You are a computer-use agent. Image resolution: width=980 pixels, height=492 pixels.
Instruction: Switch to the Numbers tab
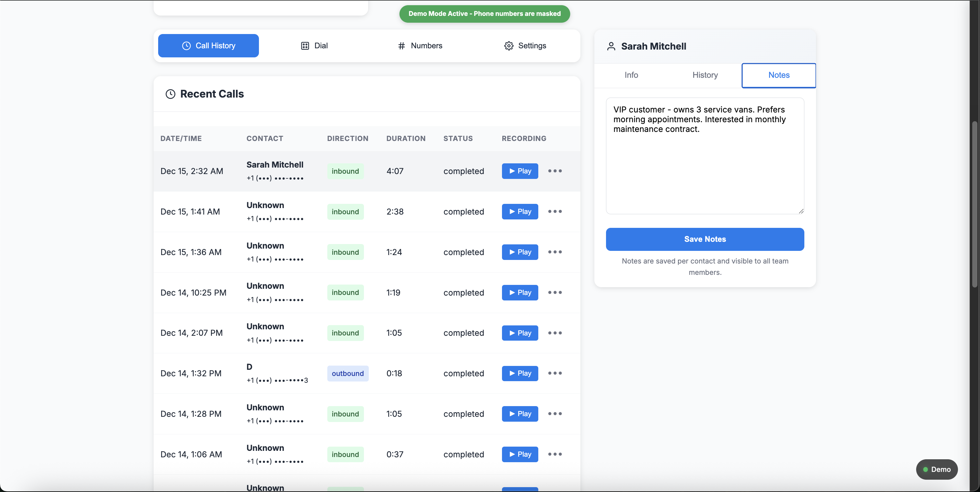click(x=420, y=46)
